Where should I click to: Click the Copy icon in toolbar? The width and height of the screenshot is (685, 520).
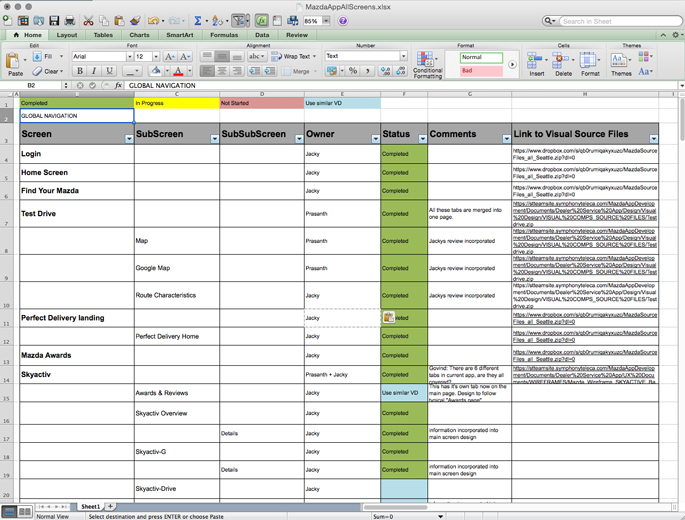[104, 21]
